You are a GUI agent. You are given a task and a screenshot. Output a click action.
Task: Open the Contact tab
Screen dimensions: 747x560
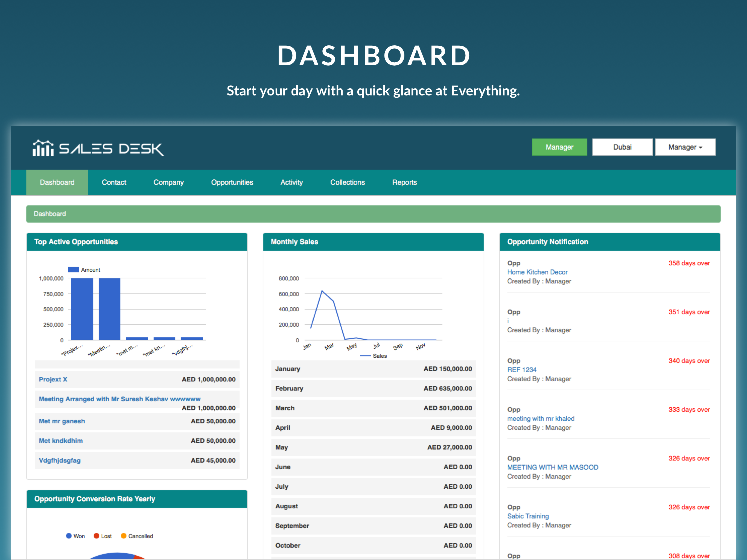point(114,182)
